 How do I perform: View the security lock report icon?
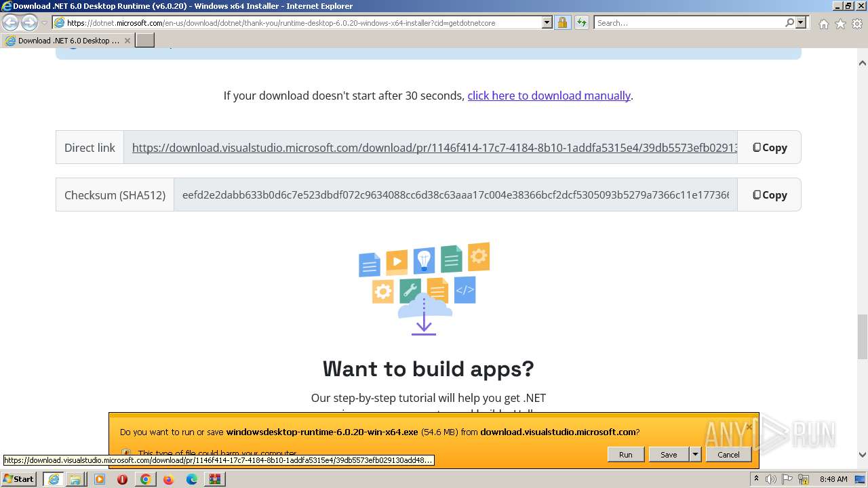point(562,23)
